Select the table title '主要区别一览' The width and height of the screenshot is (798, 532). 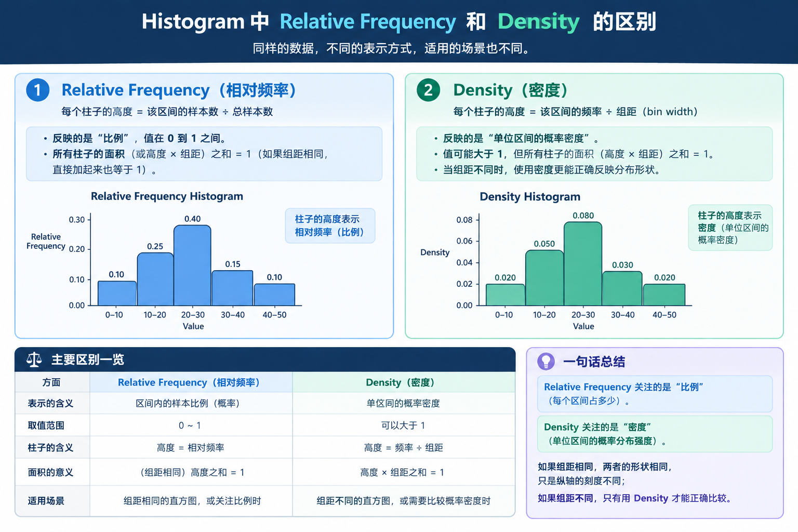pos(88,360)
